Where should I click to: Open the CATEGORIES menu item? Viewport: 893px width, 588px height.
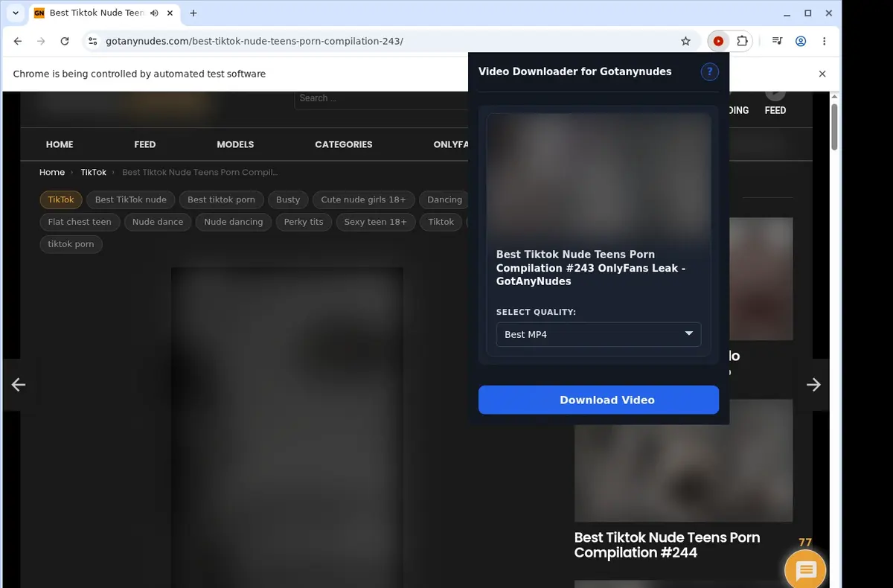point(344,144)
